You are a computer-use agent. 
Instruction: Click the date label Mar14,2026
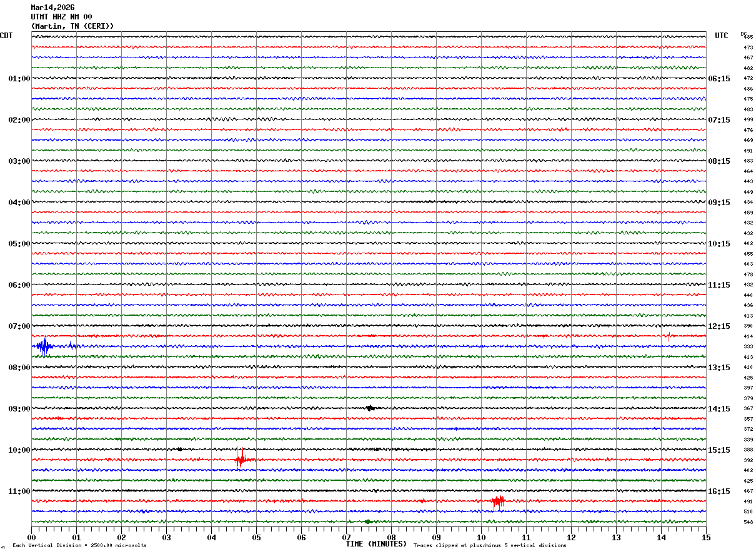52,8
